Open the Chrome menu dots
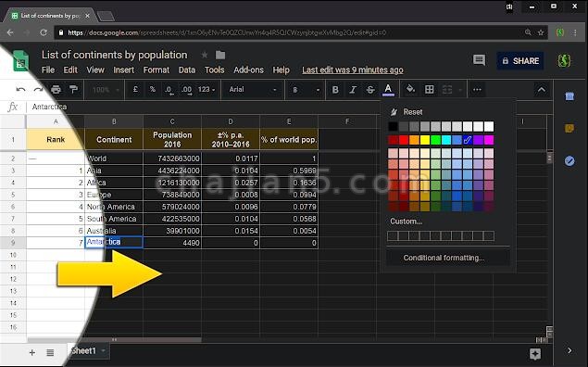This screenshot has width=588, height=367. coord(575,32)
